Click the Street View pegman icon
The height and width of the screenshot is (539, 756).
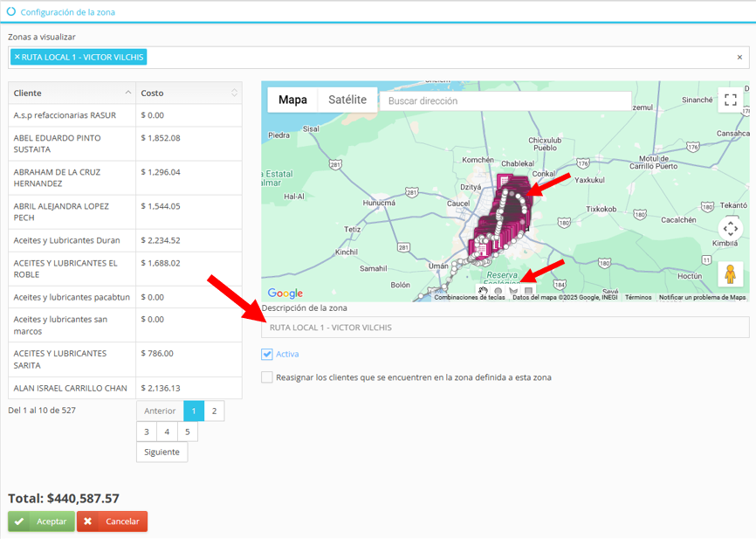[731, 273]
